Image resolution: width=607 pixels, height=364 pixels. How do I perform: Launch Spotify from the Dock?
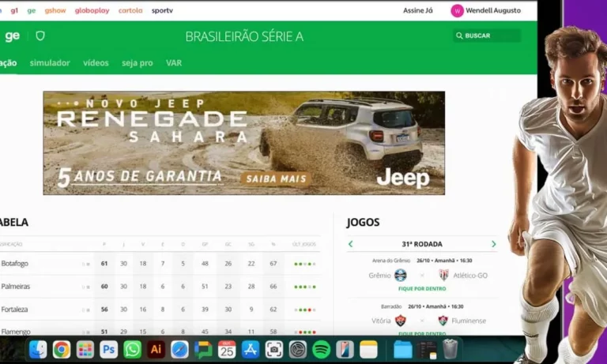(x=322, y=349)
